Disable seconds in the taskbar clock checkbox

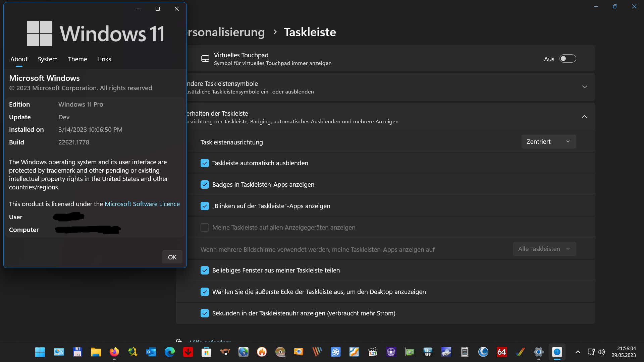[x=205, y=313]
